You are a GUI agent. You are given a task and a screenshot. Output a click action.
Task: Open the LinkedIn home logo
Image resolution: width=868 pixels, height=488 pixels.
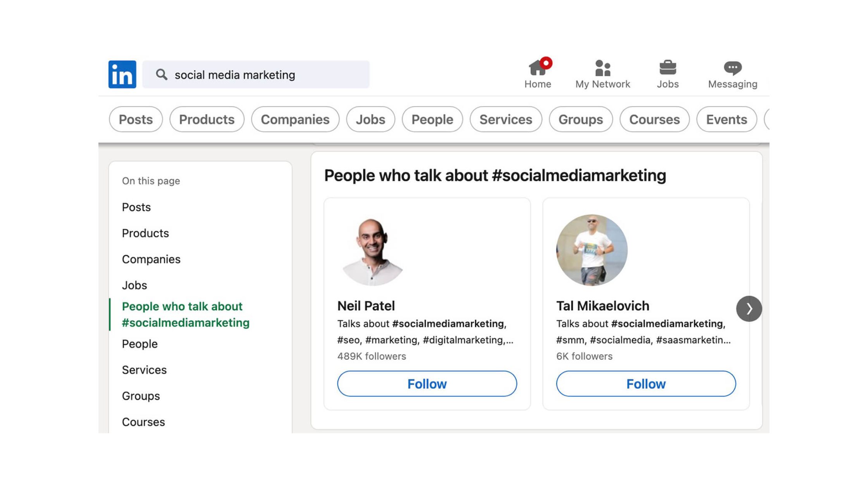pyautogui.click(x=121, y=74)
